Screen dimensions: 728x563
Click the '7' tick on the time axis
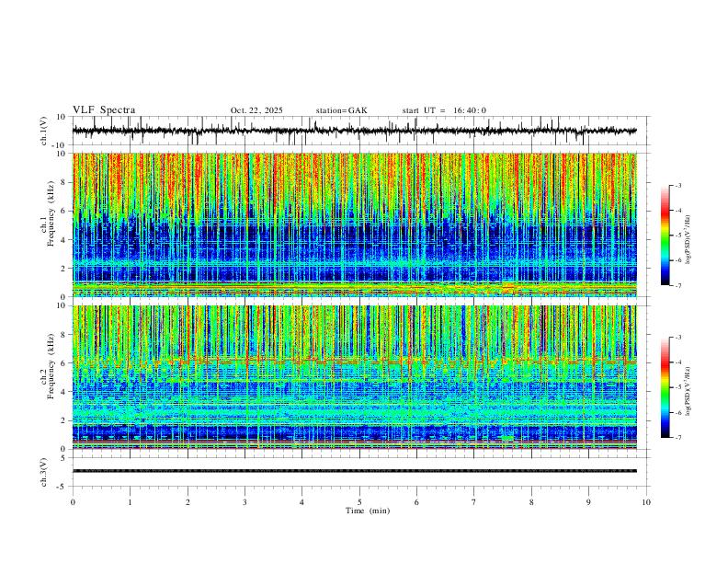click(474, 502)
